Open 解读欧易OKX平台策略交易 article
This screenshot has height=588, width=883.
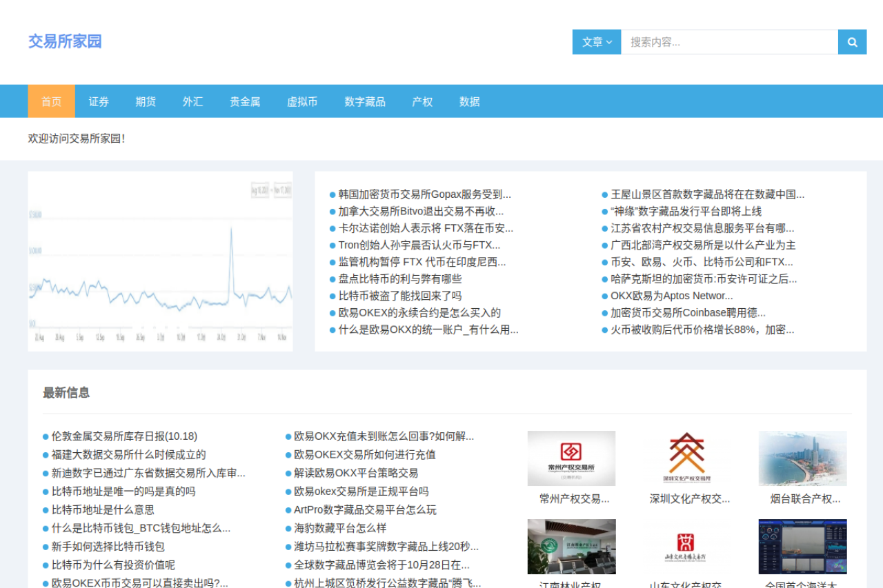tap(356, 473)
